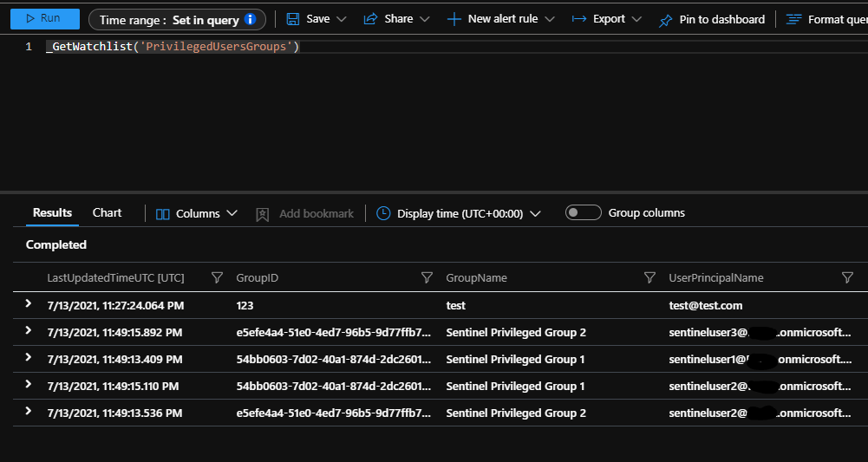
Task: Toggle the Group columns switch
Action: tap(583, 212)
